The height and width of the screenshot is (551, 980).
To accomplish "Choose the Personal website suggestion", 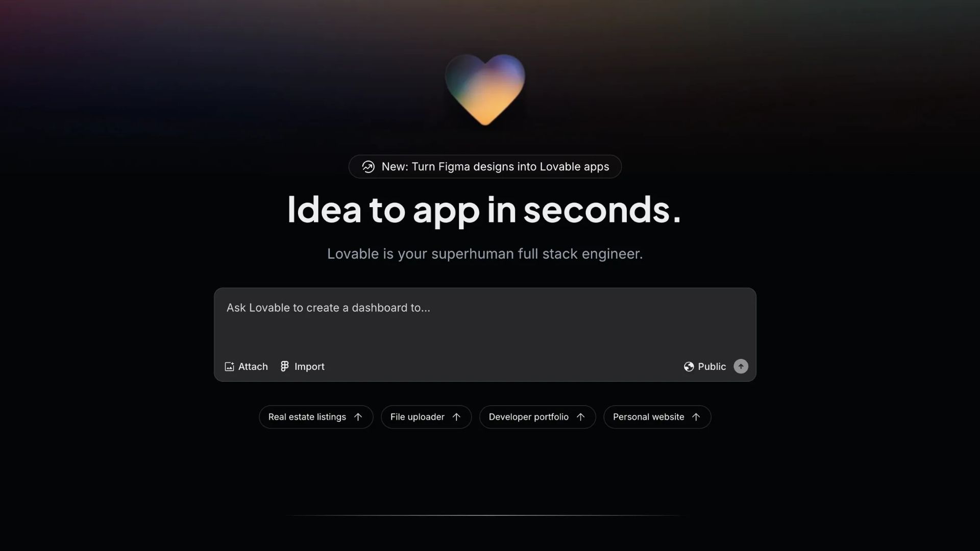I will [657, 417].
